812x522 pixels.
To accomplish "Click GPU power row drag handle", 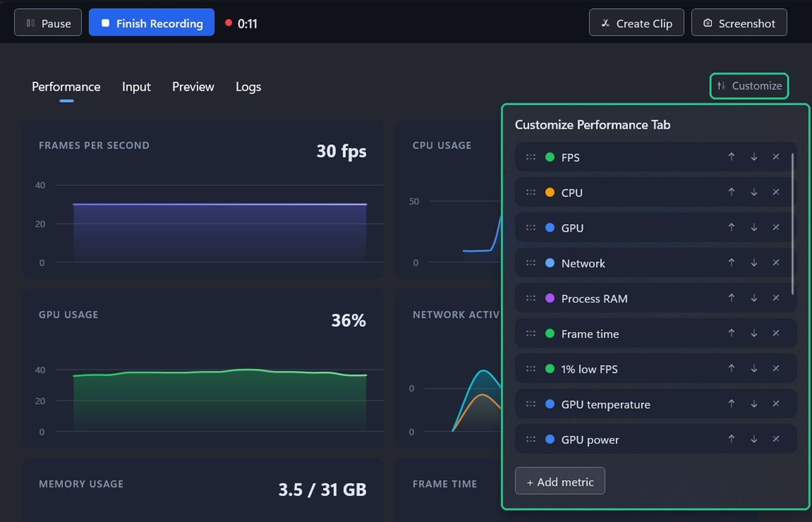I will tap(531, 439).
